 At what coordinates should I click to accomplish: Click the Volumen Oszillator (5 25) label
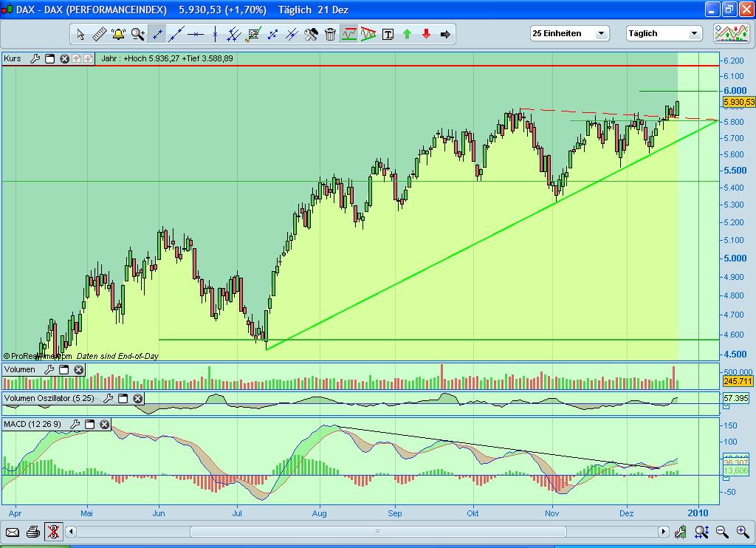point(49,398)
